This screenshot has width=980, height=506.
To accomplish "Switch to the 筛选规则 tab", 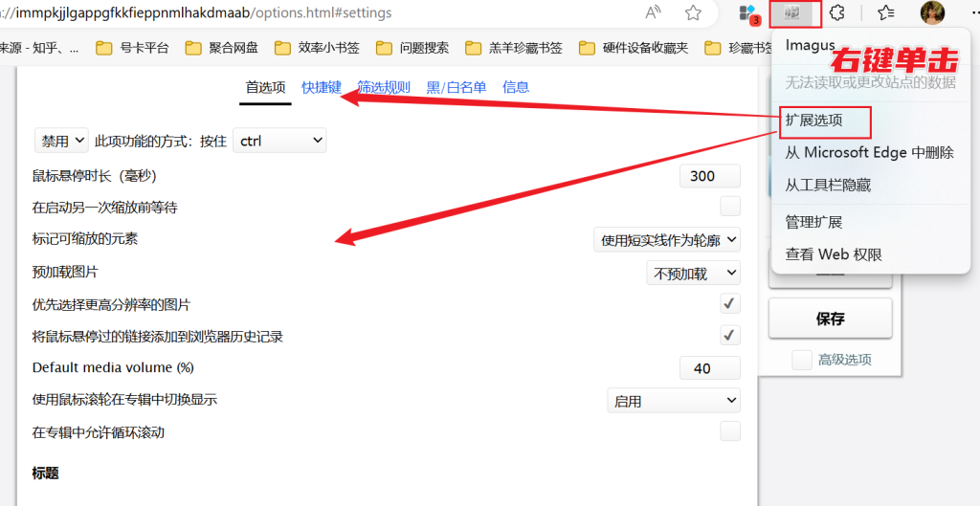I will click(384, 87).
